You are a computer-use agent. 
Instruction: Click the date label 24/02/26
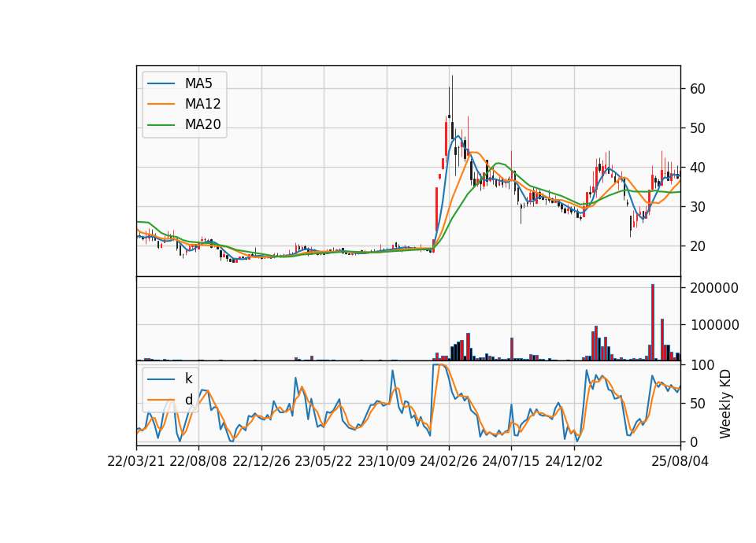point(449,462)
